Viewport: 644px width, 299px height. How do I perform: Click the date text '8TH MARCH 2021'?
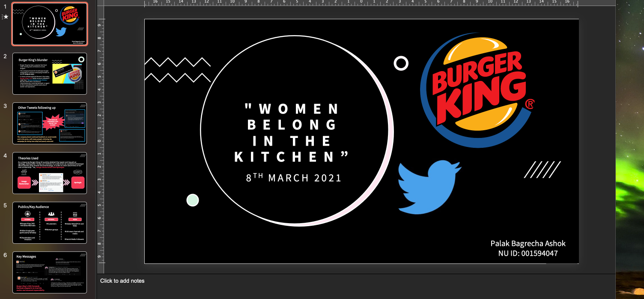point(294,177)
